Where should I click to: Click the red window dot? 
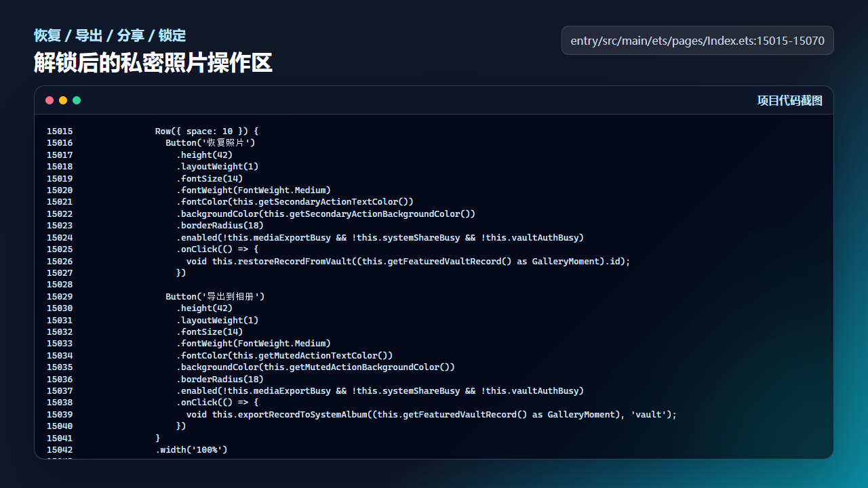pos(50,100)
